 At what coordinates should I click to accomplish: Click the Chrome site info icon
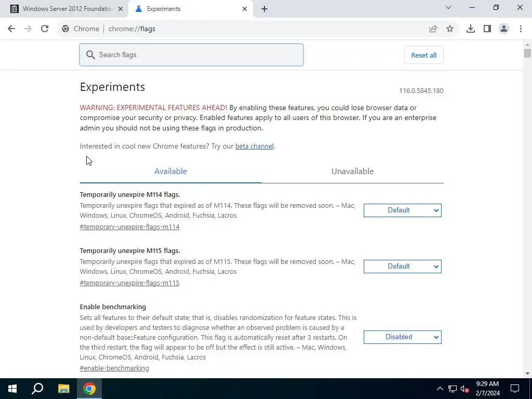click(x=65, y=29)
